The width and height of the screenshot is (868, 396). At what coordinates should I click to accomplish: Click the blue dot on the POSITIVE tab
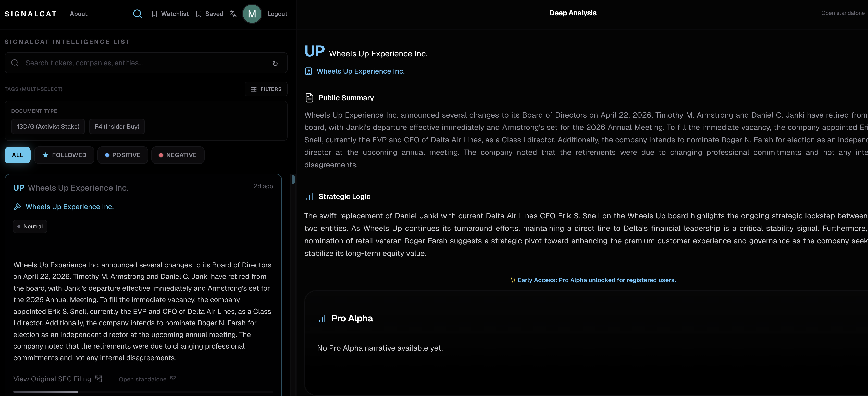[107, 155]
